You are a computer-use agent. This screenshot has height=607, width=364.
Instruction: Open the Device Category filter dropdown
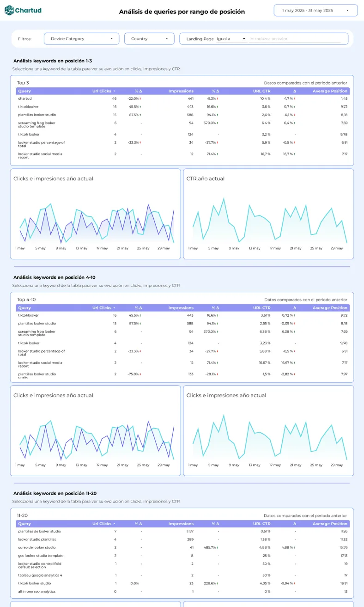[x=81, y=39]
